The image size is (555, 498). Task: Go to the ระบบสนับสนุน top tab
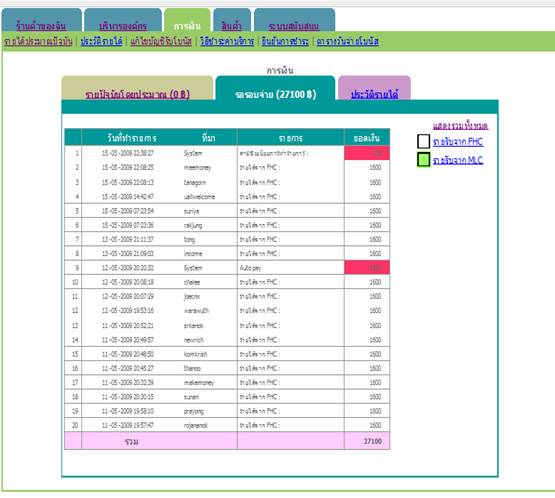click(x=294, y=26)
